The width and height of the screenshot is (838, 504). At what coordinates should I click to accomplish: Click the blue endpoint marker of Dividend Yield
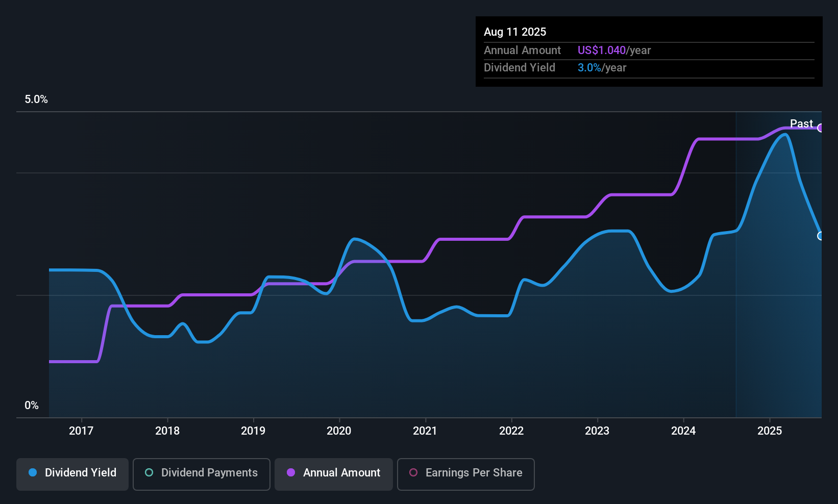pyautogui.click(x=820, y=236)
